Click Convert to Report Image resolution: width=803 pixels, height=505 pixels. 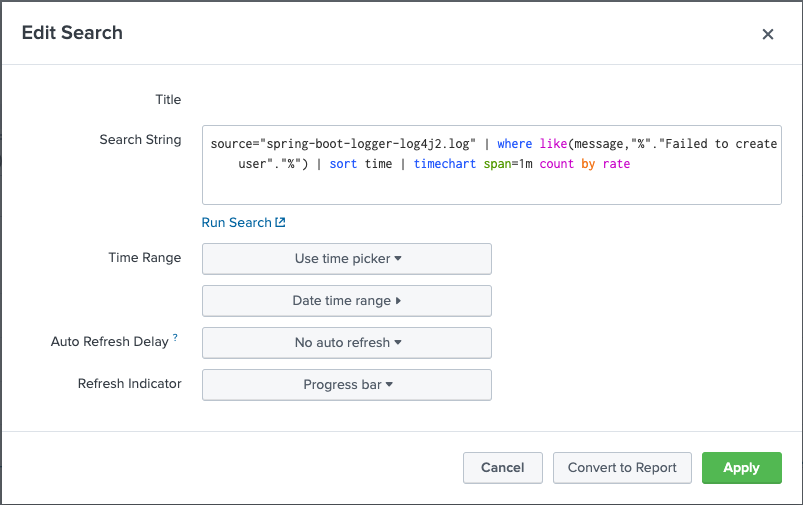click(x=622, y=467)
